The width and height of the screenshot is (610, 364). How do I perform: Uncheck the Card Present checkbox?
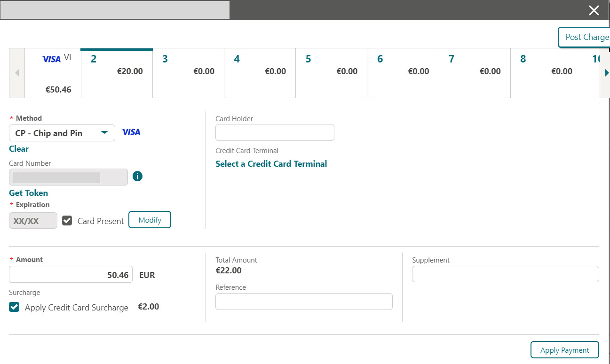pyautogui.click(x=67, y=221)
